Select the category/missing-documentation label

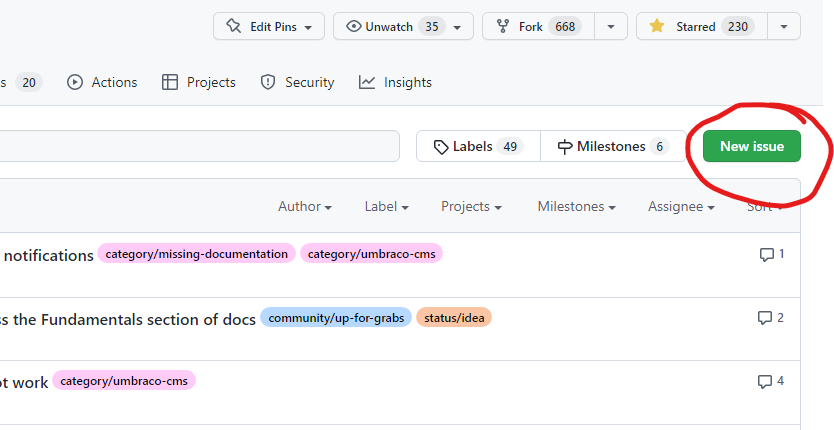tap(196, 254)
